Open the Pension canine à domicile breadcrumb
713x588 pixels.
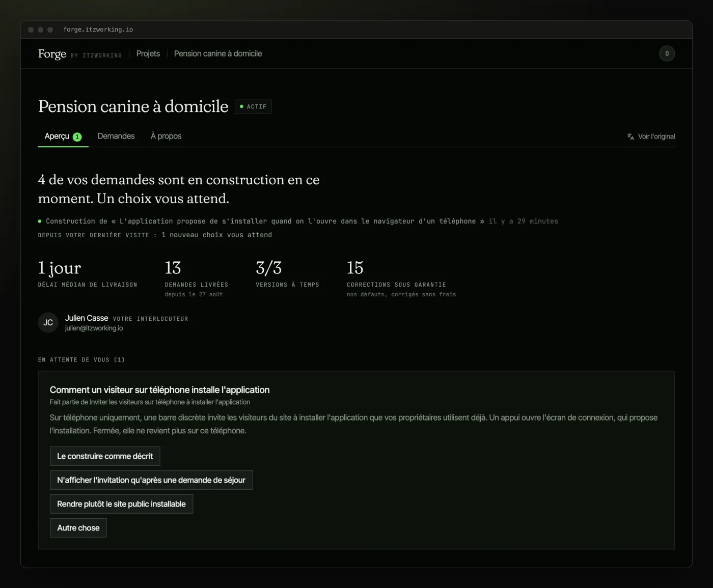pos(218,53)
